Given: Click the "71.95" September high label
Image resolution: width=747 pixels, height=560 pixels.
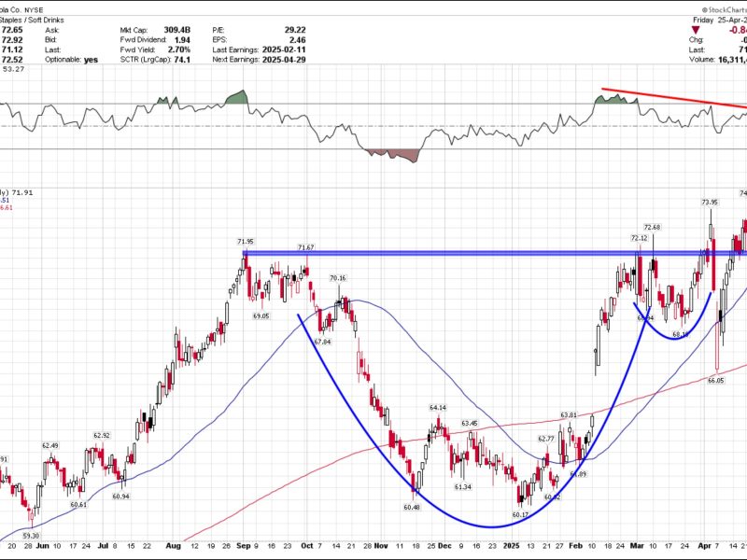Looking at the screenshot, I should 246,242.
